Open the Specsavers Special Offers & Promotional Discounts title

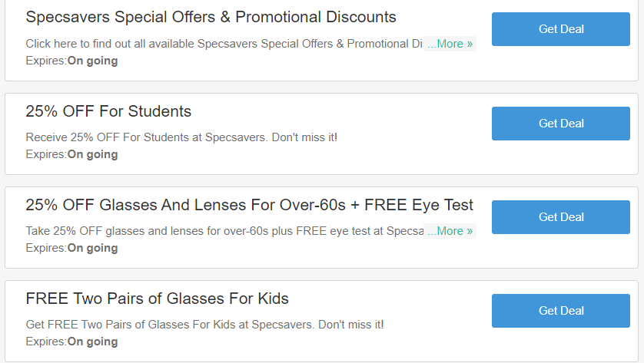pos(211,17)
